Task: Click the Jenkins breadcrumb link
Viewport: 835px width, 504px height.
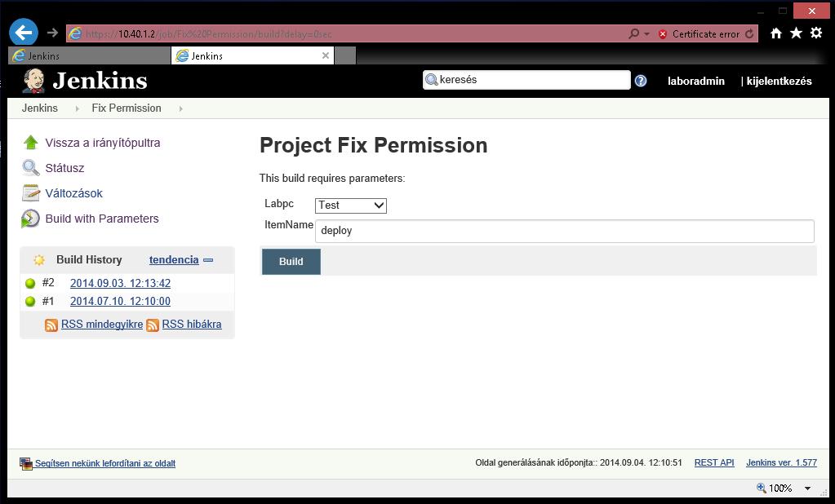Action: [40, 108]
